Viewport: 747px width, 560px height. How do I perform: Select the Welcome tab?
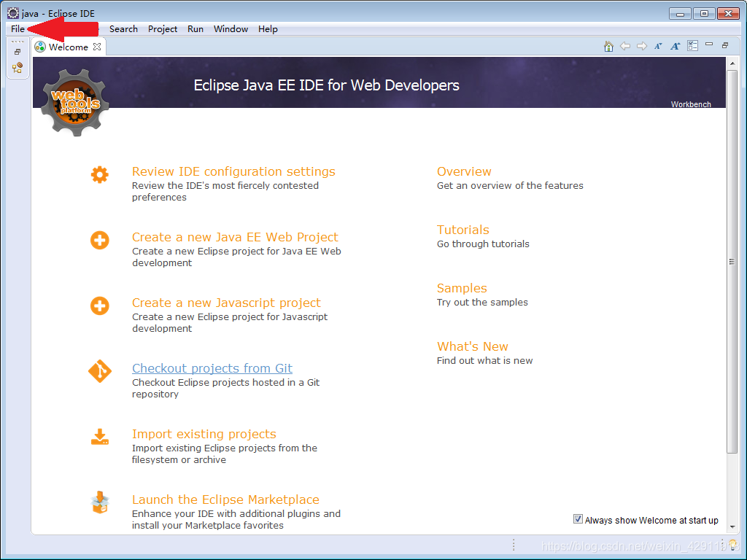pos(68,47)
